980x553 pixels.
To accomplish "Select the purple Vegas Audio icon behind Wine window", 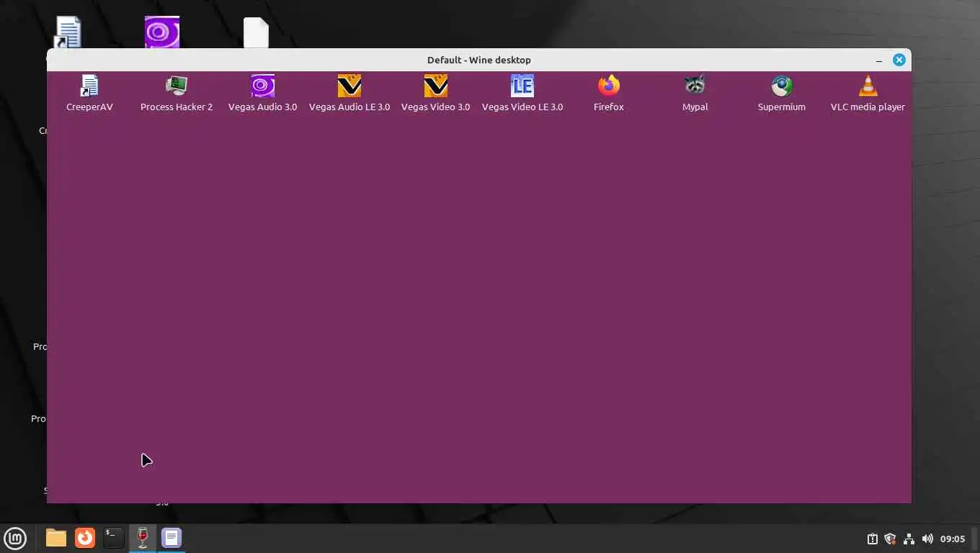I will tap(162, 32).
